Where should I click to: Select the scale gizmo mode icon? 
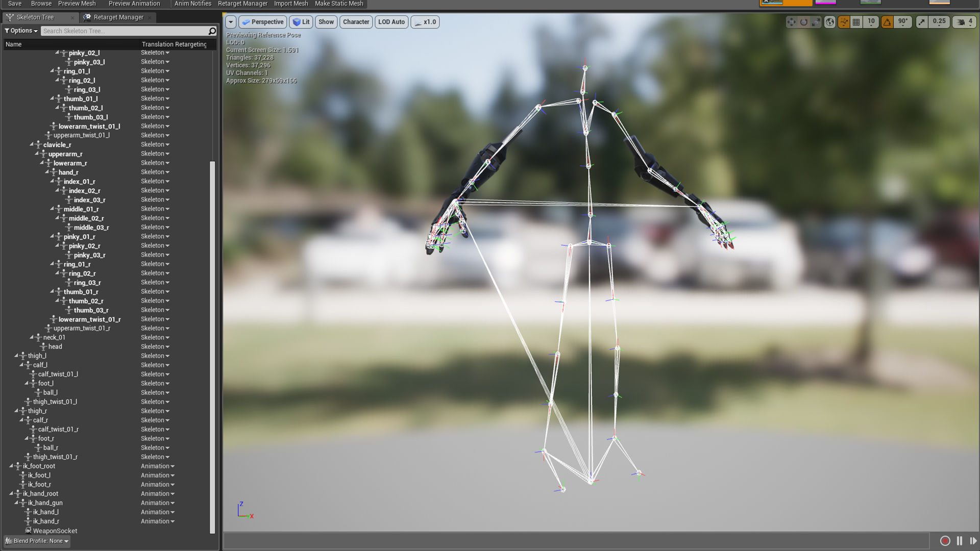816,22
